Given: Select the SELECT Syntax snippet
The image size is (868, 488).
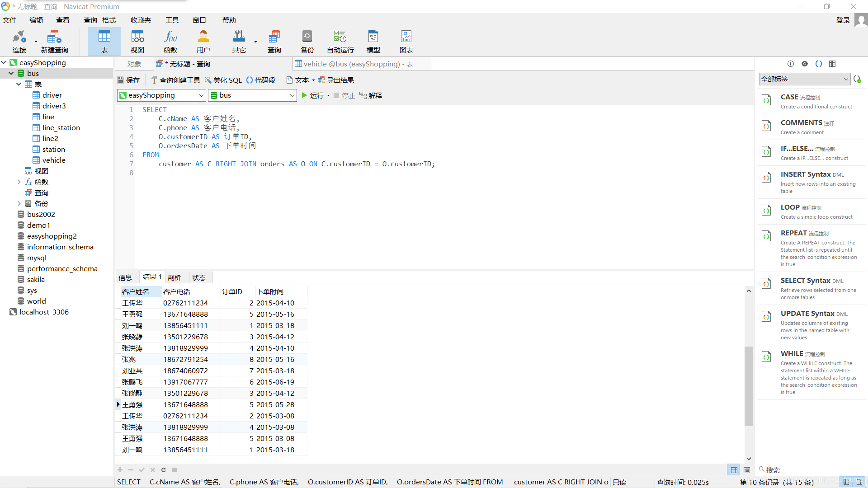Looking at the screenshot, I should point(811,288).
